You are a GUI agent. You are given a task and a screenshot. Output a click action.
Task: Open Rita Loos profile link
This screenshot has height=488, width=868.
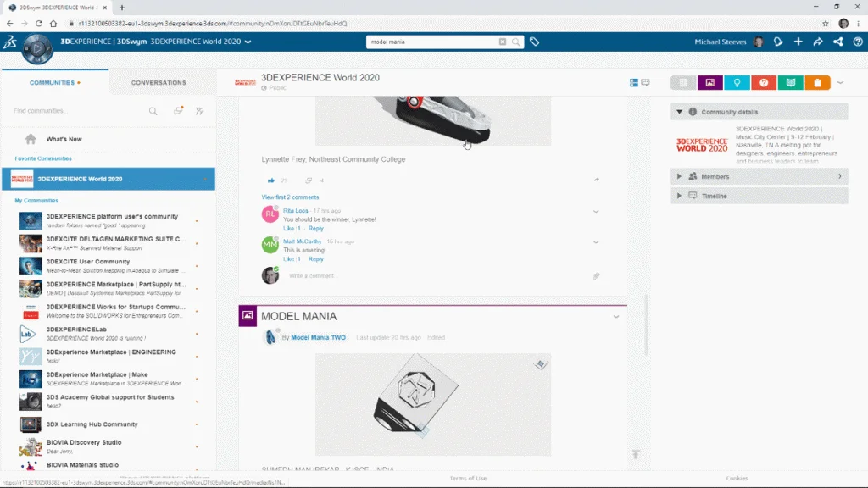click(296, 211)
